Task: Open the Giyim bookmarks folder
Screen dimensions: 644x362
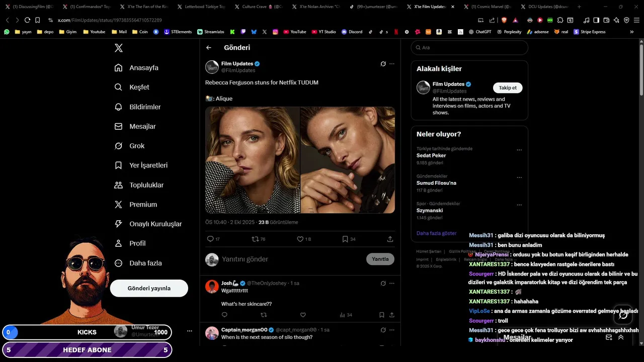Action: (67, 32)
